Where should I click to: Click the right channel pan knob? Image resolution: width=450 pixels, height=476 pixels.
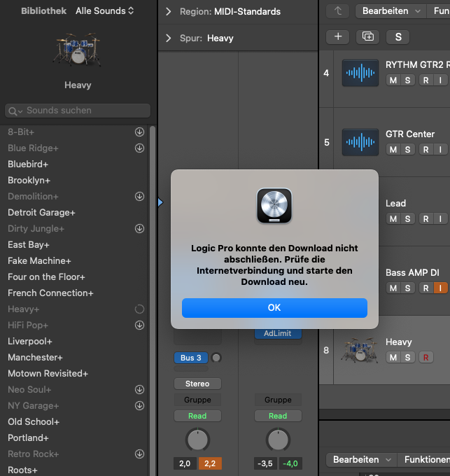(x=278, y=440)
